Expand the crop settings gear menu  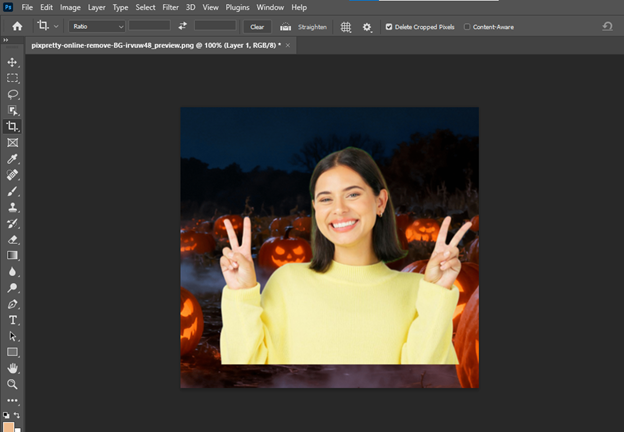coord(368,27)
